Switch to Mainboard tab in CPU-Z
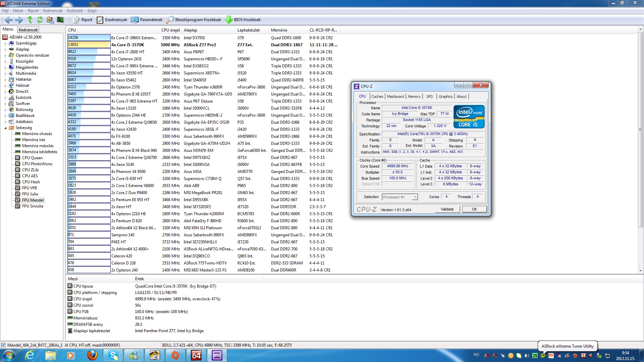 pos(395,97)
